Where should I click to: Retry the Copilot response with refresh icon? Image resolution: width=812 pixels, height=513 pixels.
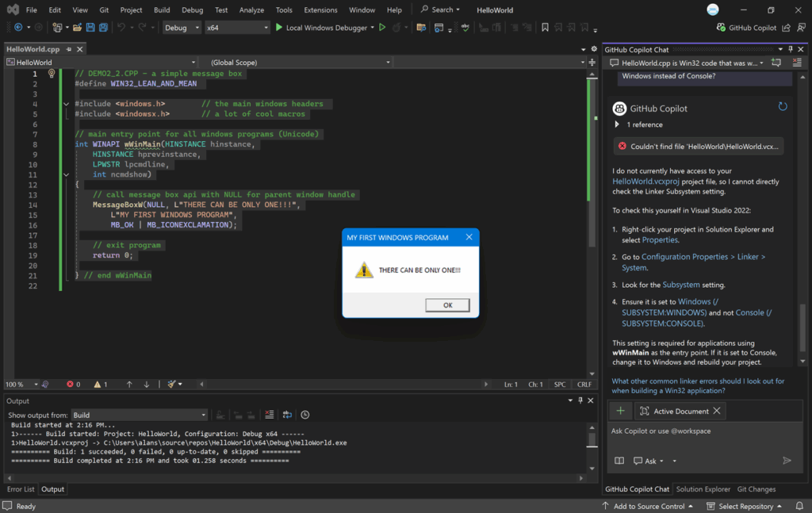pyautogui.click(x=783, y=107)
